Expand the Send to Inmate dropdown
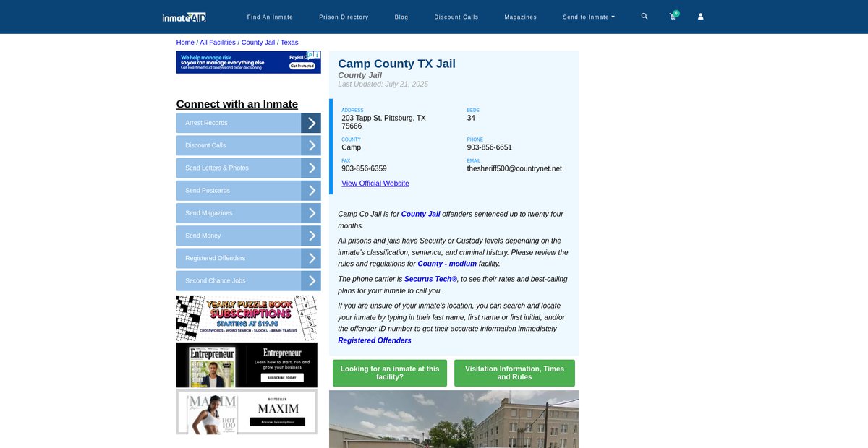This screenshot has height=448, width=868. point(589,17)
